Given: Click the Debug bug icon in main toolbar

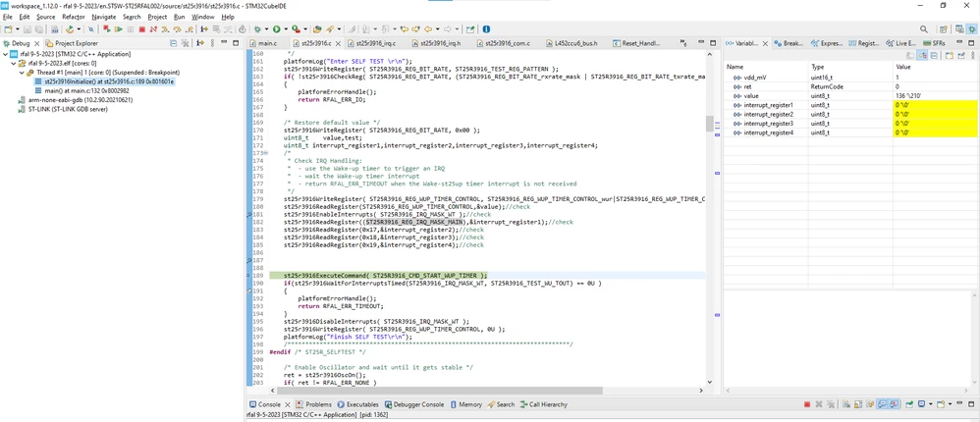Looking at the screenshot, I should coord(257,28).
